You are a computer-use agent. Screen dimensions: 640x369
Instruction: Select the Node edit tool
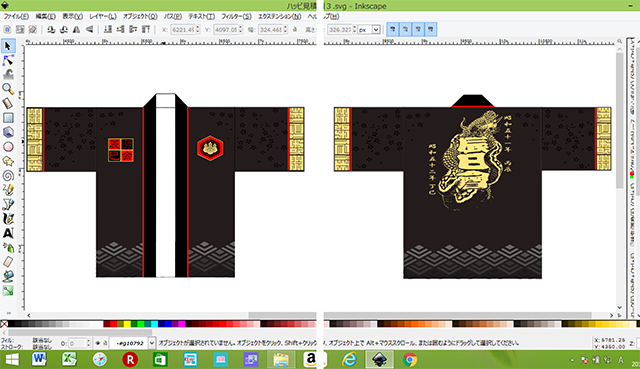[x=8, y=60]
